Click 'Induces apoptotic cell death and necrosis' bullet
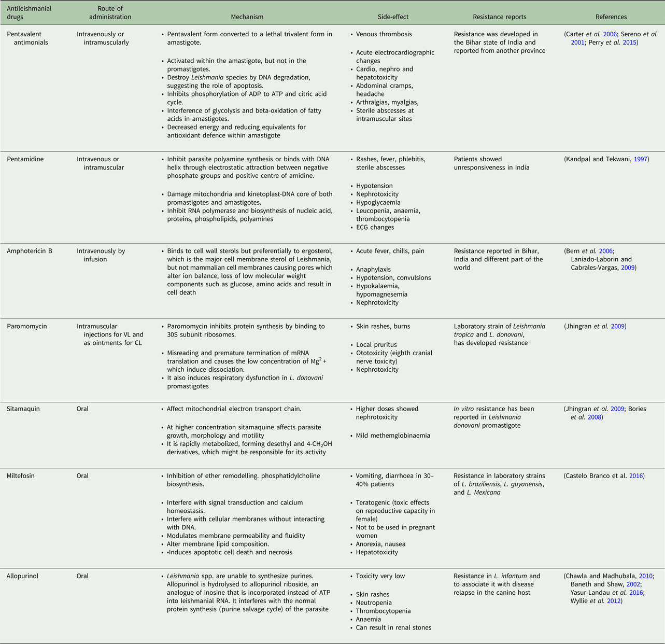 point(230,553)
